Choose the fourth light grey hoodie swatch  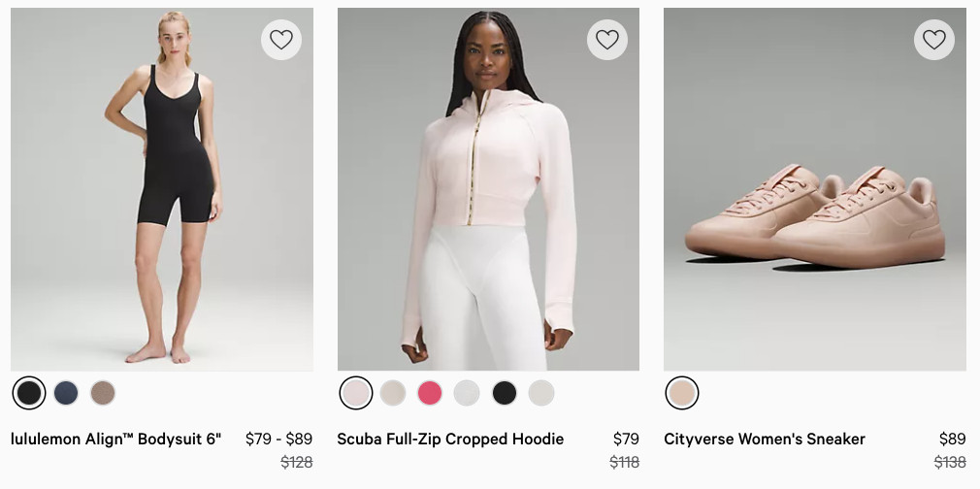click(467, 393)
